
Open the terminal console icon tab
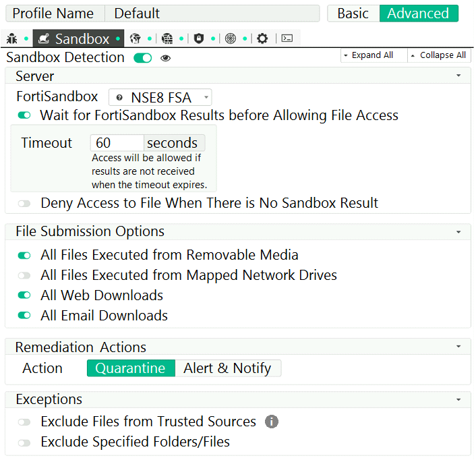click(287, 38)
